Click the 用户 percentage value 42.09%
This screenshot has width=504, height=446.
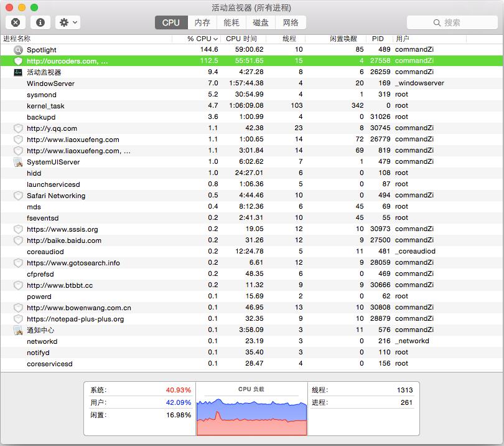pos(179,402)
